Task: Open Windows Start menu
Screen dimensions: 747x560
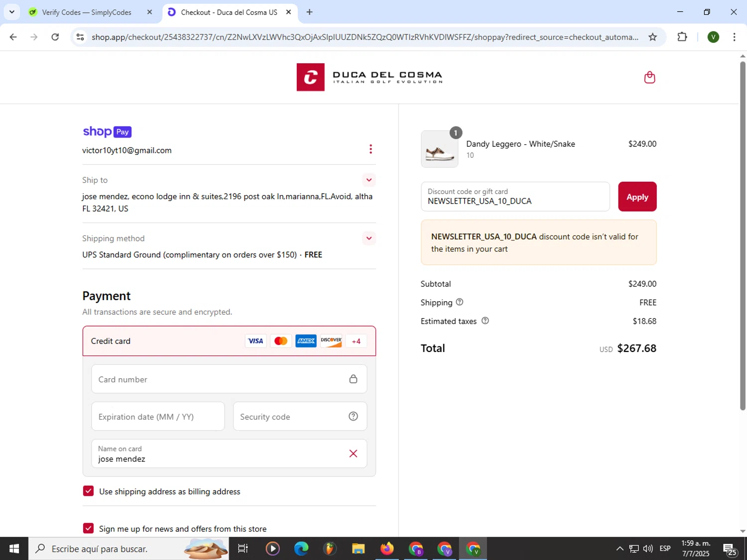Action: (x=14, y=549)
